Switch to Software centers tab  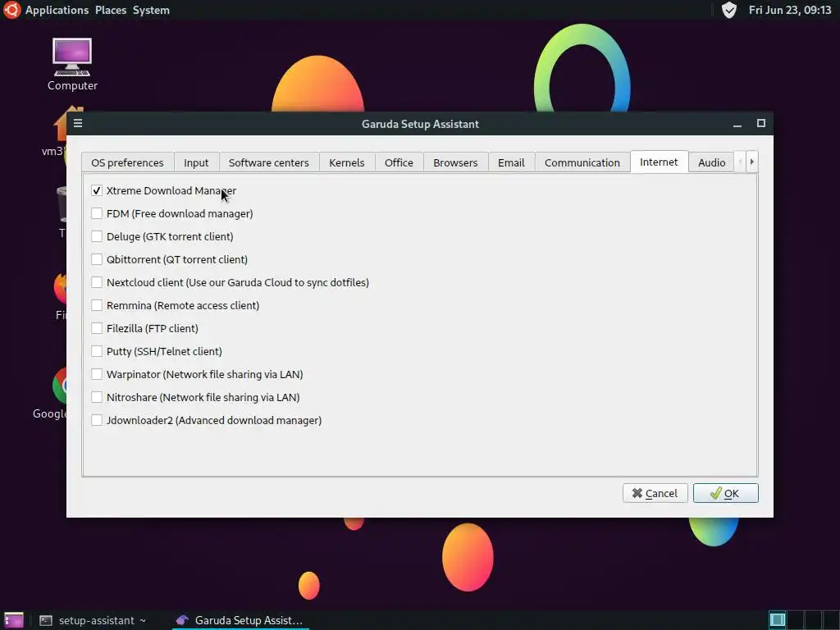(x=269, y=162)
